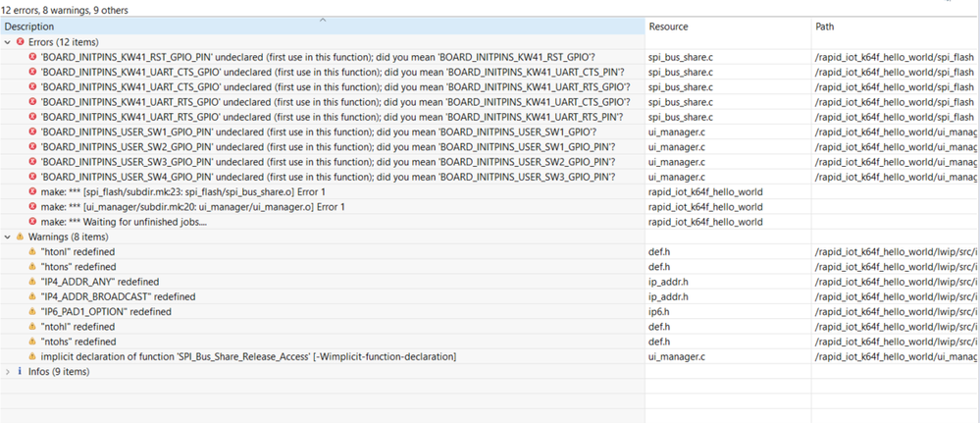980x423 pixels.
Task: Click red icon of Errors (12 items) group
Action: click(20, 43)
